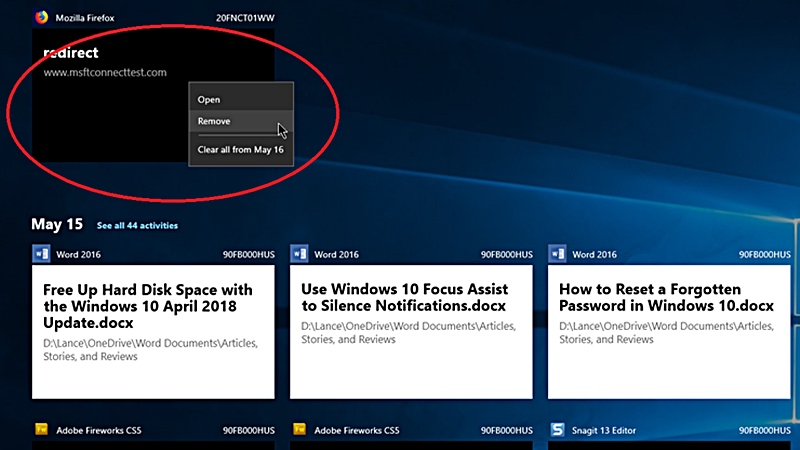Open the Use Windows 10 Focus Assist document card
This screenshot has width=800, height=450.
pos(411,332)
